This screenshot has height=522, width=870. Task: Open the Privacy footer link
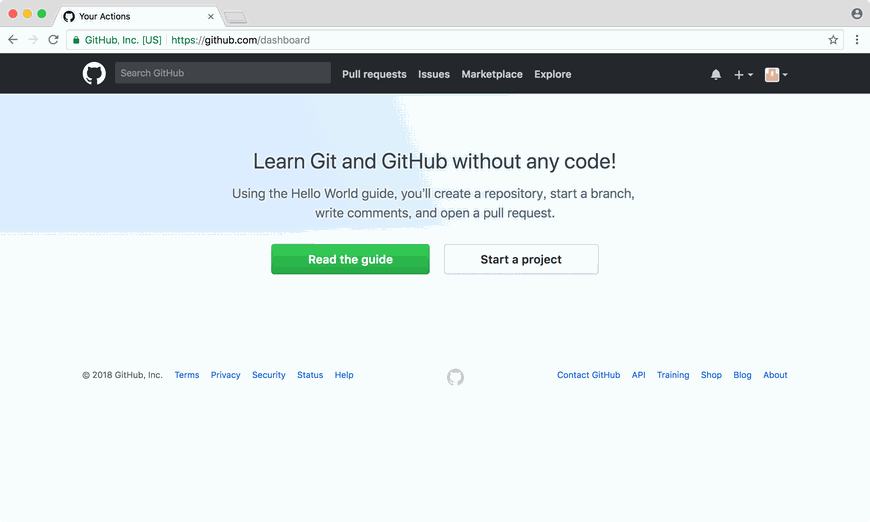click(x=225, y=375)
